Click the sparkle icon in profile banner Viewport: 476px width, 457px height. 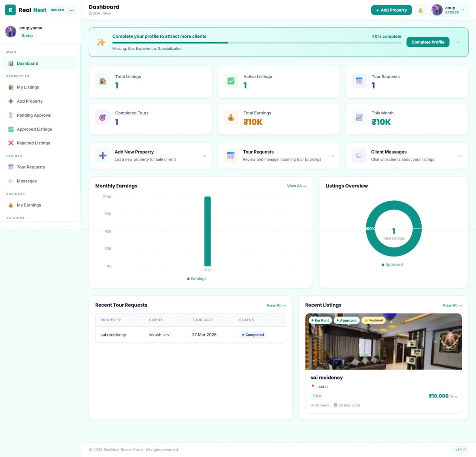coord(101,42)
